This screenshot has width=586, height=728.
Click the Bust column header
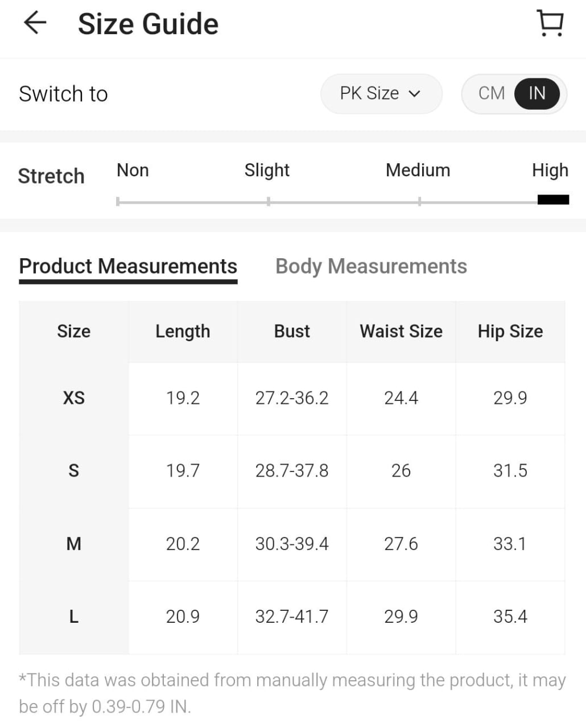[x=292, y=331]
